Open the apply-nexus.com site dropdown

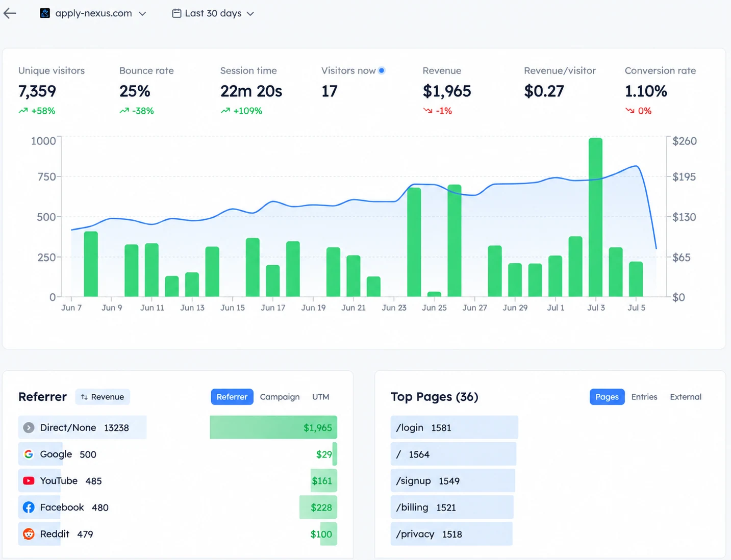(x=93, y=13)
